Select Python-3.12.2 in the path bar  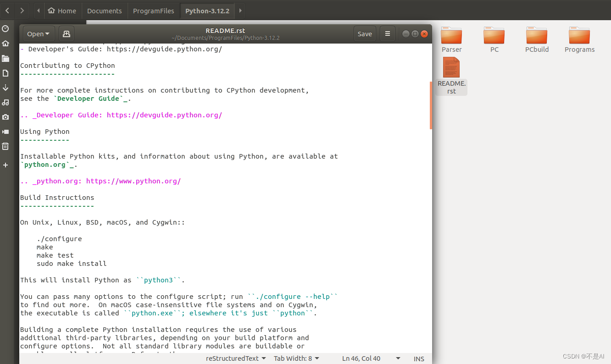(x=207, y=11)
